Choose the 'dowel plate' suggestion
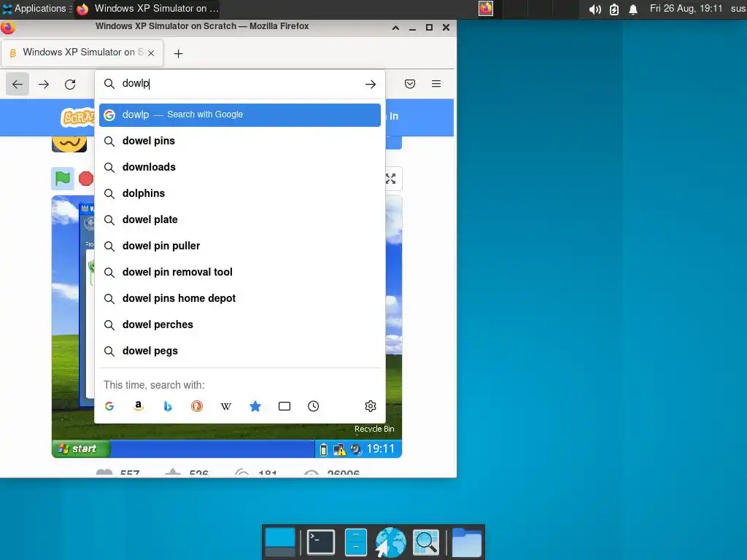Image resolution: width=747 pixels, height=560 pixels. point(239,219)
